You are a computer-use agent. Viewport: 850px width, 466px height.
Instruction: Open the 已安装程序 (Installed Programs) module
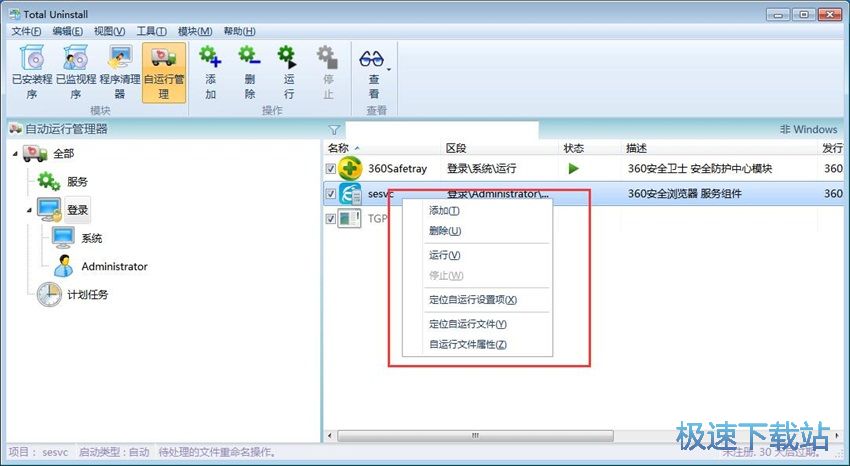tap(32, 73)
